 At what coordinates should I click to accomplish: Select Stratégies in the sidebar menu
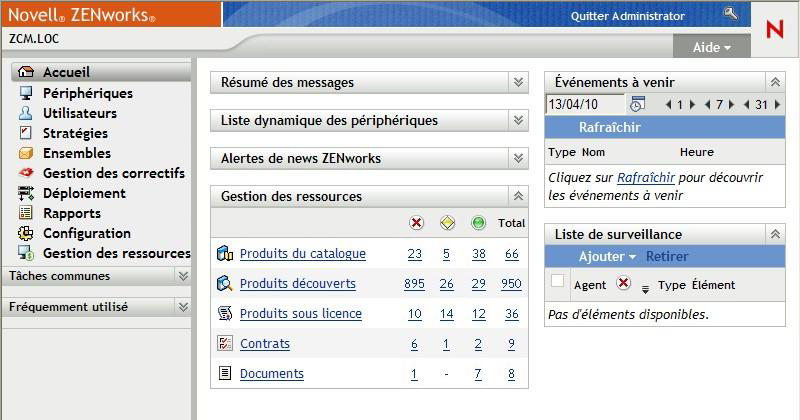tap(75, 133)
